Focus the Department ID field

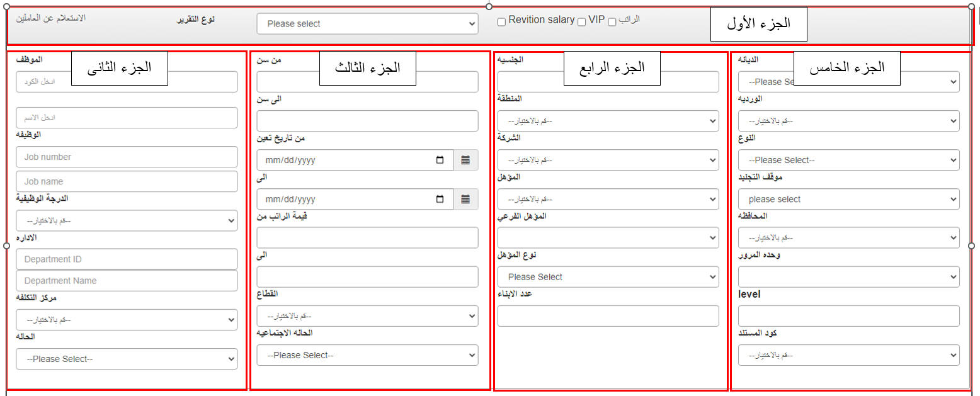pos(127,259)
